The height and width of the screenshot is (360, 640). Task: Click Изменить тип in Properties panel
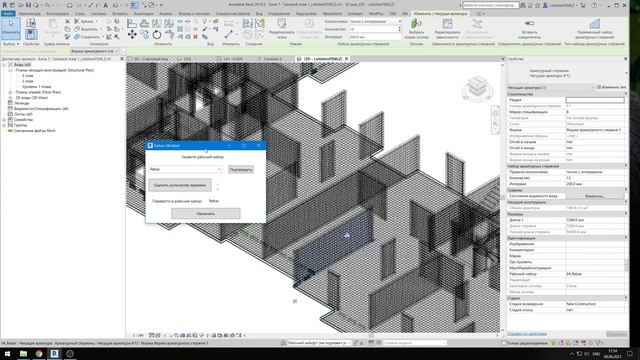611,87
